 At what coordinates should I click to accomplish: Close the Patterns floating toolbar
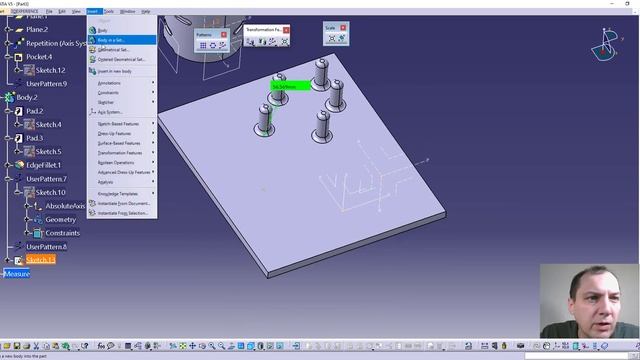point(224,34)
